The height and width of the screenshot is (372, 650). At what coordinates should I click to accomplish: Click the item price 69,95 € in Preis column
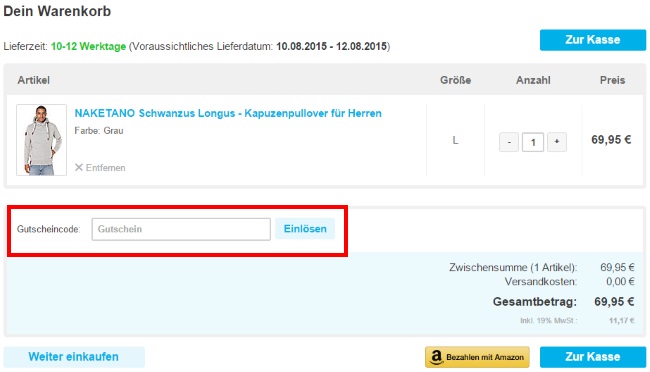611,140
